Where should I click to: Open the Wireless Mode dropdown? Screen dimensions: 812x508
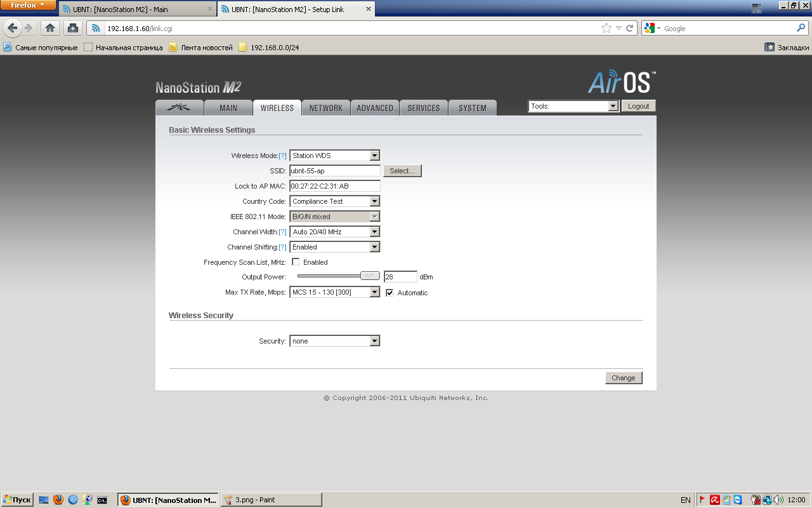pos(334,156)
